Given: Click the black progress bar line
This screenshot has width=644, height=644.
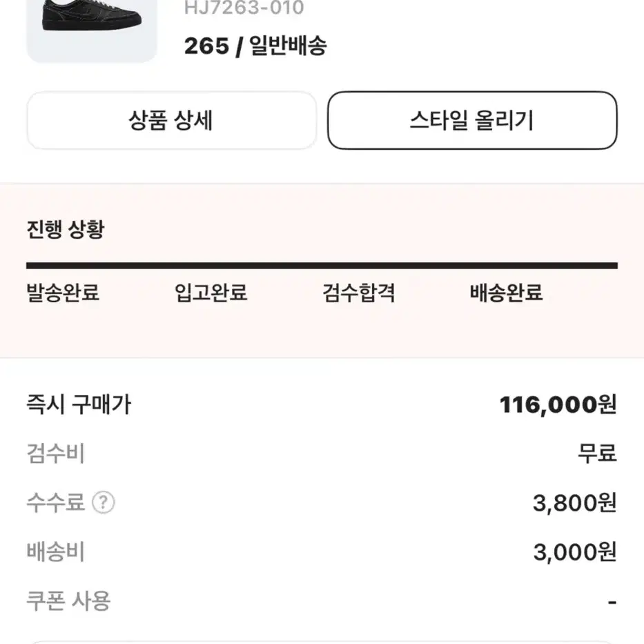Looking at the screenshot, I should click(x=322, y=266).
